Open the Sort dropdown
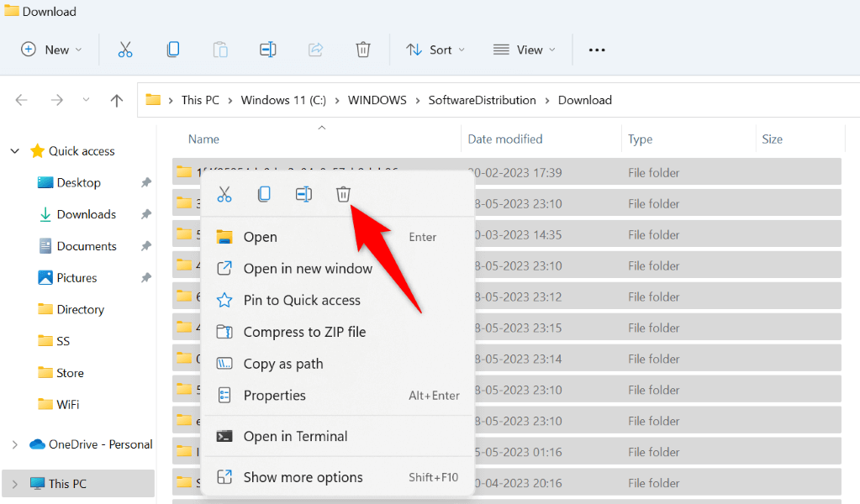 click(x=435, y=50)
